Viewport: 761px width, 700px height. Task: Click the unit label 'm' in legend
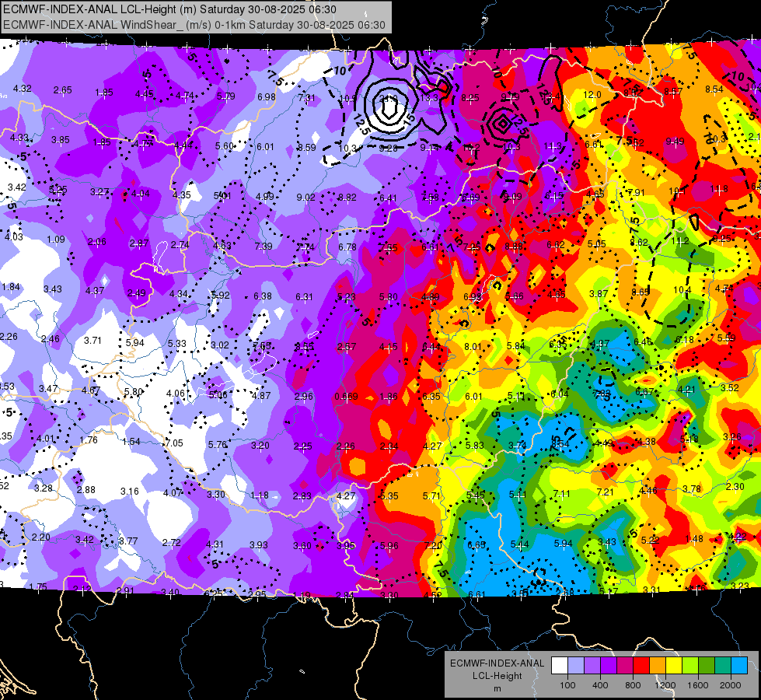pyautogui.click(x=497, y=689)
